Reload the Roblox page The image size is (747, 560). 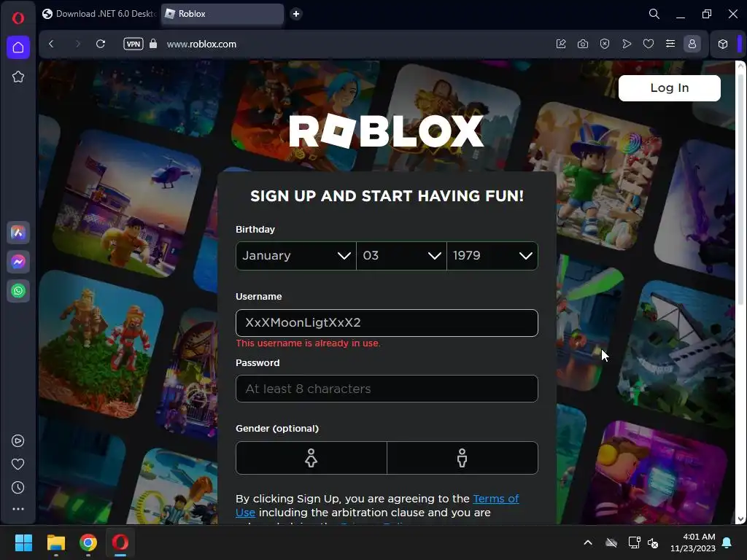point(101,44)
